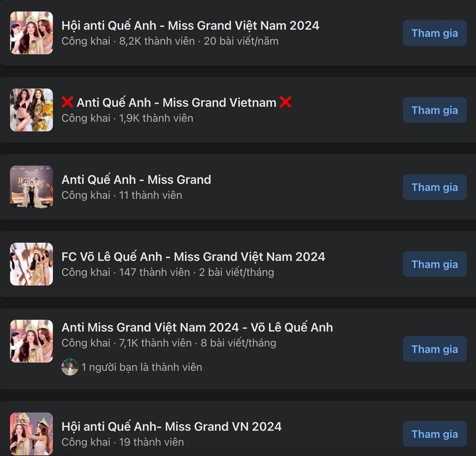The image size is (476, 456).
Task: Open 'Hội anti Quế Anh - Miss Grand Việt Nam 2024' title
Action: (190, 26)
